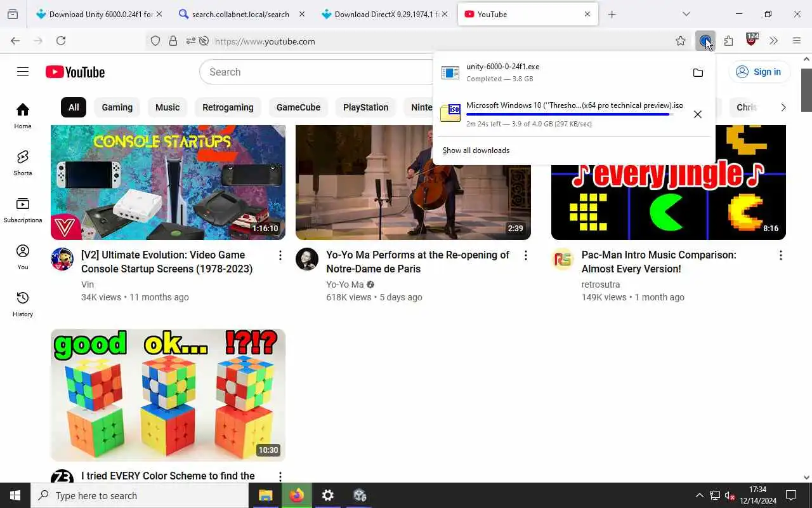Screen dimensions: 812x508
Task: Select the Retrogaming filter chip
Action: tap(228, 107)
